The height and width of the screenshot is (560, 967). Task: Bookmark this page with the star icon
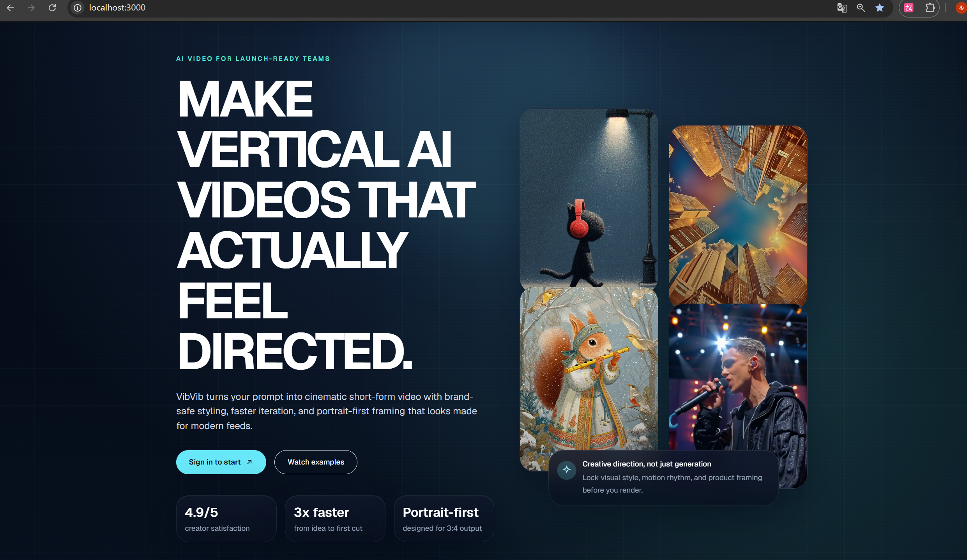[880, 8]
